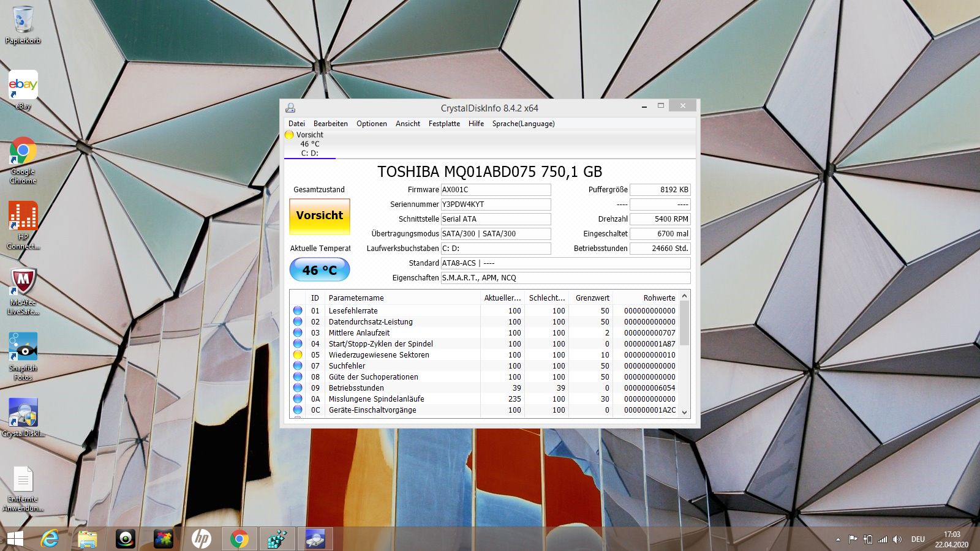
Task: Switch to CrystalDiskInfo in the taskbar
Action: coord(315,539)
